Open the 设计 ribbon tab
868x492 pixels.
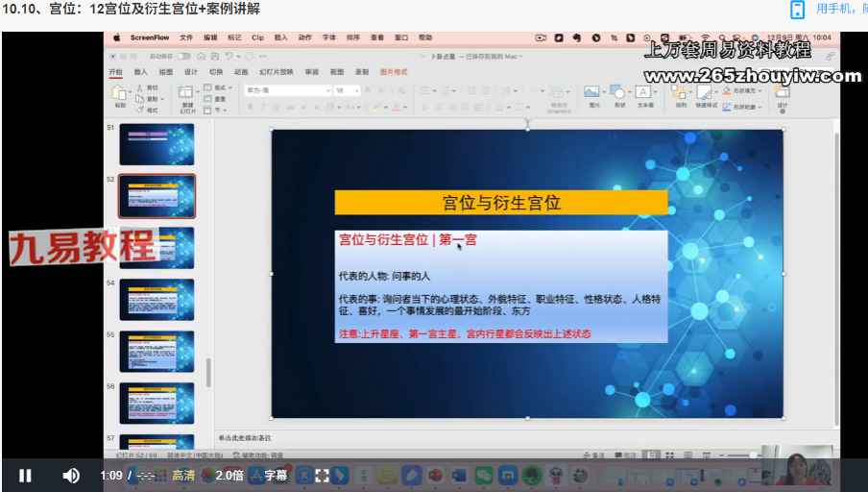(x=191, y=72)
